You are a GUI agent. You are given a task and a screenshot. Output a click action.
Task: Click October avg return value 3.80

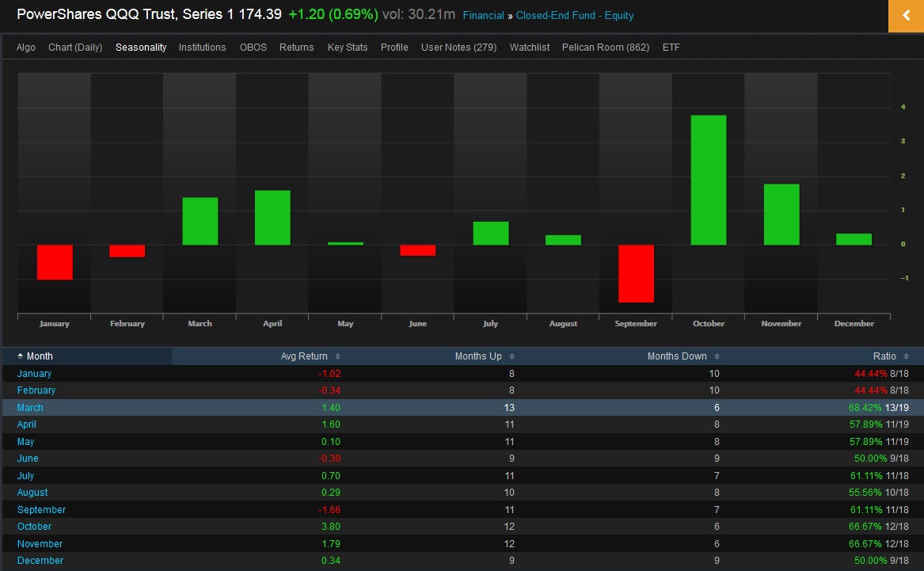click(331, 526)
